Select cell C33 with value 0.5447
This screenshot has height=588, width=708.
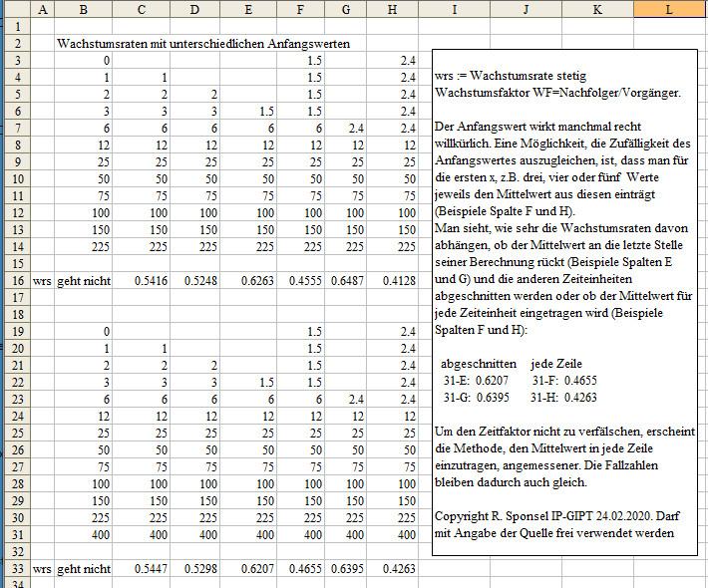click(142, 569)
